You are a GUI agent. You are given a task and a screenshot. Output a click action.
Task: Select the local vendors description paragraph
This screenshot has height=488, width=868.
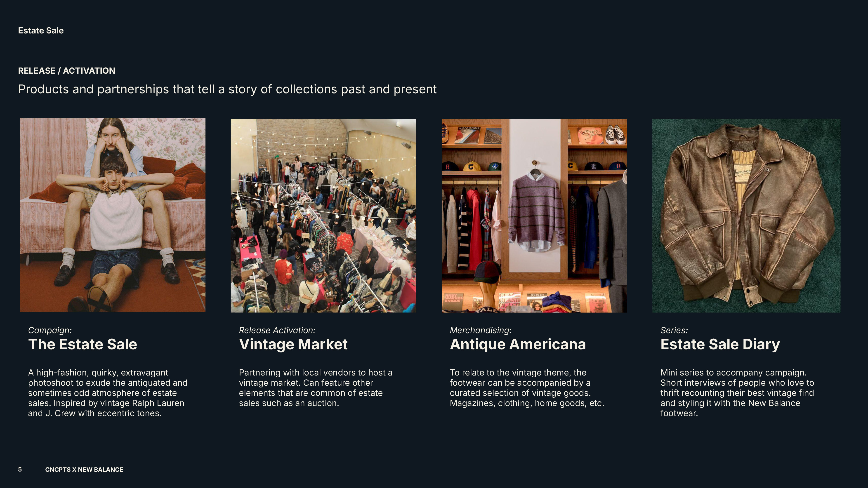click(316, 388)
